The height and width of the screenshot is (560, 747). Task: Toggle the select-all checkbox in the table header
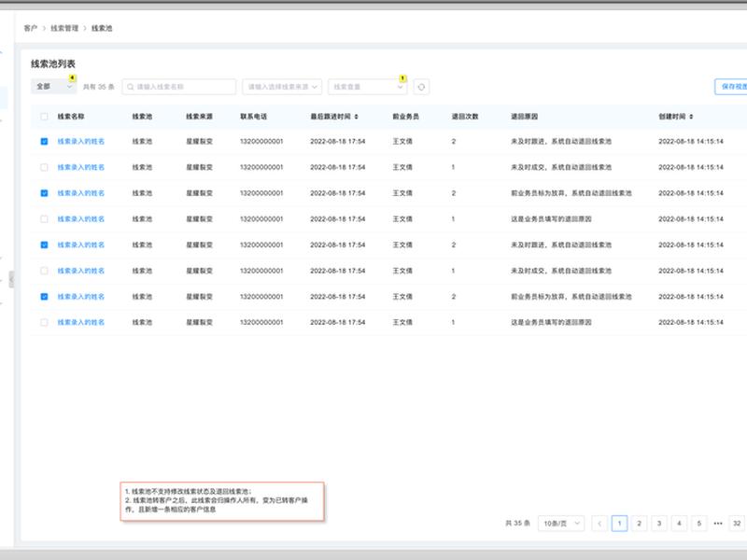coord(44,117)
